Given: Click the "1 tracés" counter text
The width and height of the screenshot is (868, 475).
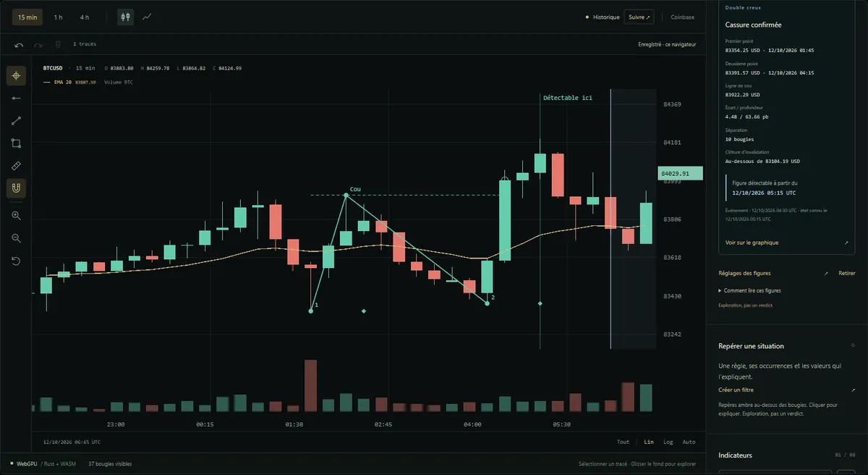Looking at the screenshot, I should click(85, 44).
